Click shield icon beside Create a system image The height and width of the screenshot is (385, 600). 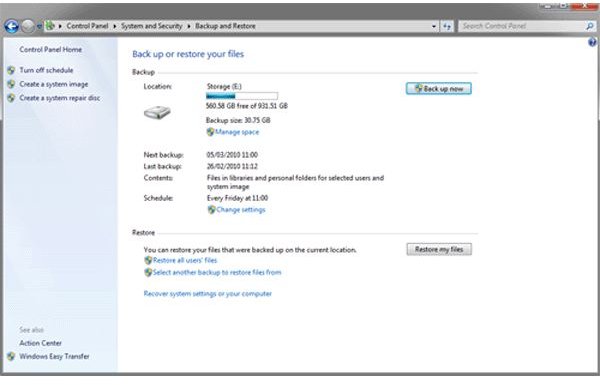tap(11, 84)
